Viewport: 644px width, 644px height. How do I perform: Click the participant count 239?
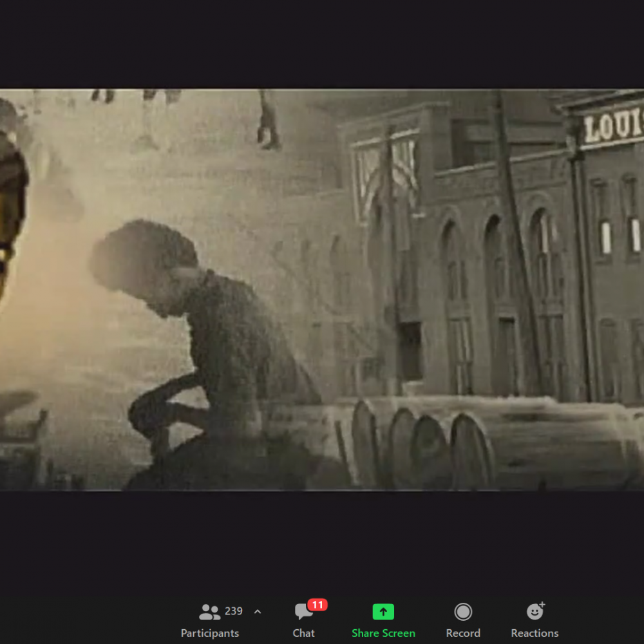(234, 611)
